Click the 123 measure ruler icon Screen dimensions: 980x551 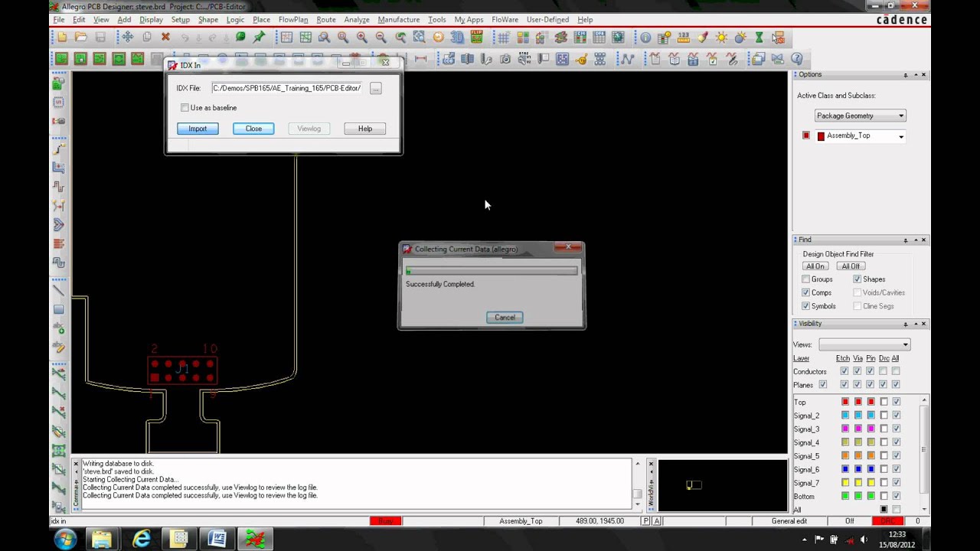point(684,37)
